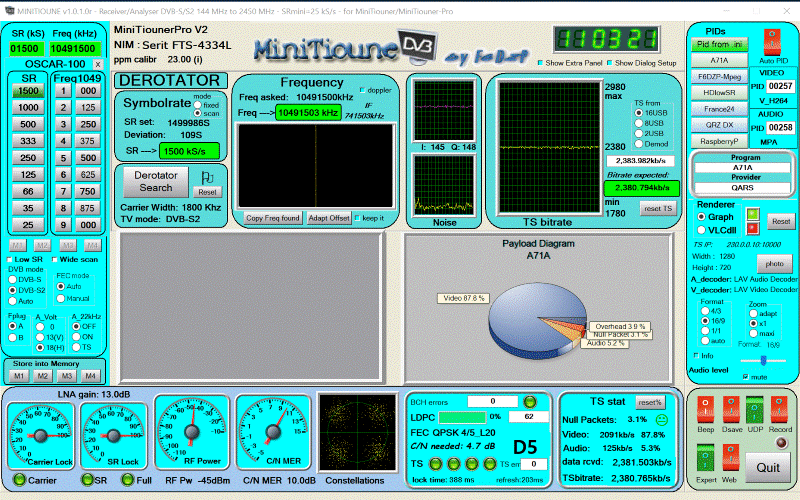Click the SR (kS) 01500 field
The image size is (800, 500).
[x=25, y=48]
